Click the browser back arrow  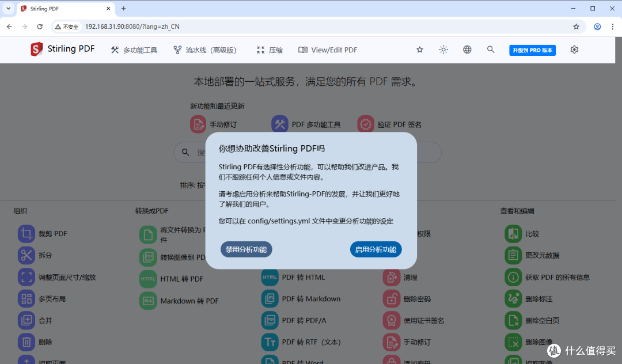click(10, 26)
